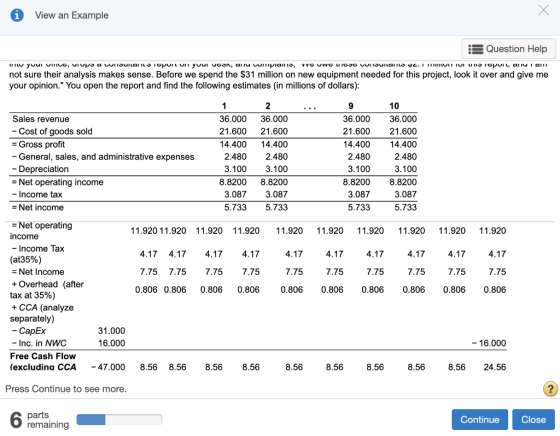Open the Question Help menu
Image resolution: width=560 pixels, height=436 pixels.
pos(508,49)
